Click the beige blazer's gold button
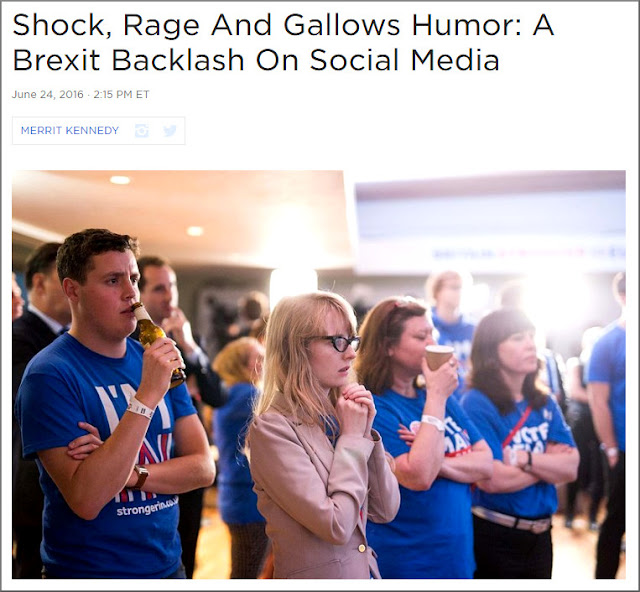Image resolution: width=640 pixels, height=592 pixels. pyautogui.click(x=362, y=548)
